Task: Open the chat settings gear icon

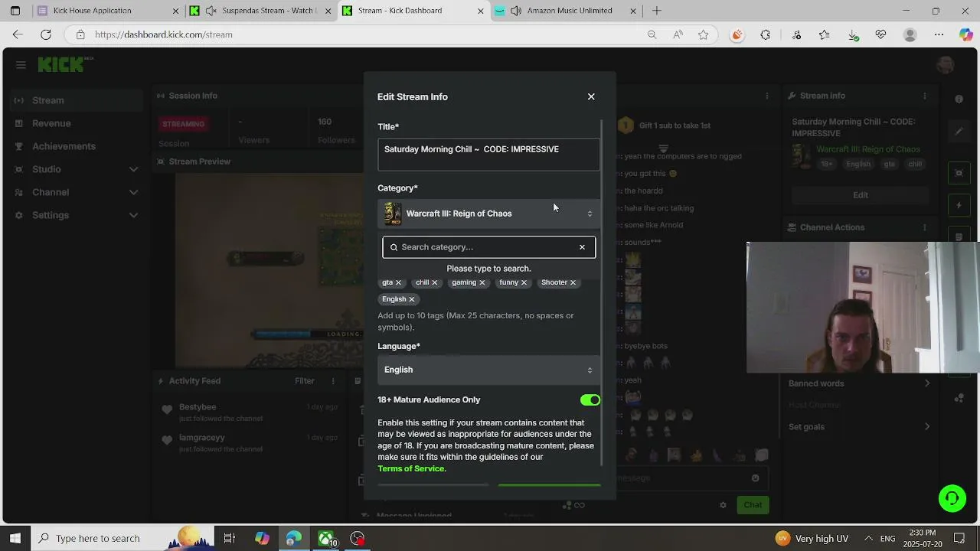Action: [x=723, y=505]
